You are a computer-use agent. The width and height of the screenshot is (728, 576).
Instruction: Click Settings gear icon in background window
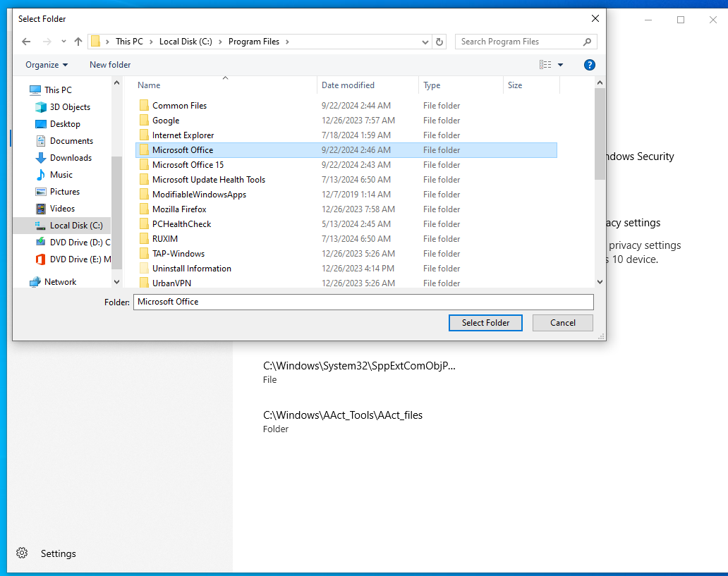tap(22, 553)
